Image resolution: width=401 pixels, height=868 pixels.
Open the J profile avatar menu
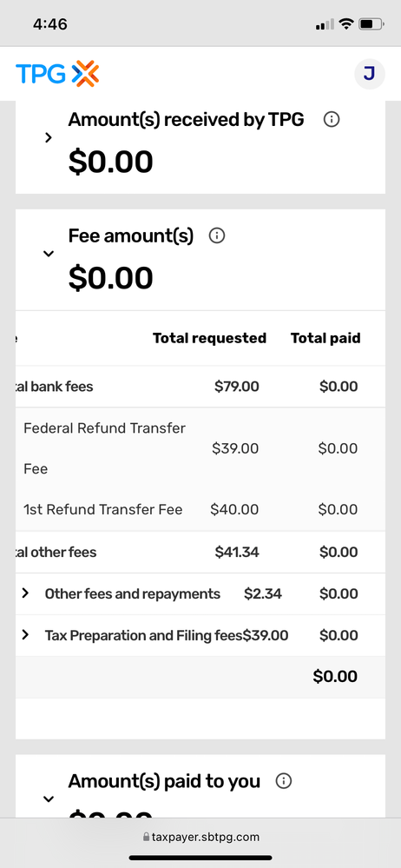click(x=369, y=74)
